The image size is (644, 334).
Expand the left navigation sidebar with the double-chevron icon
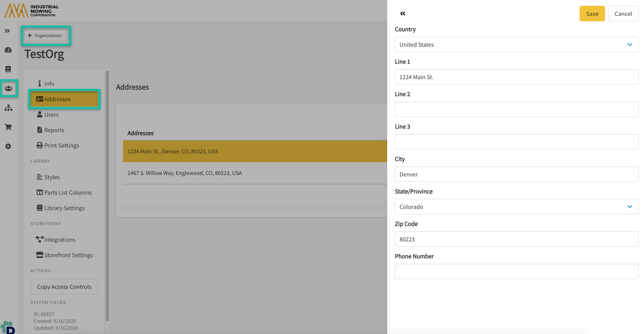pos(7,31)
